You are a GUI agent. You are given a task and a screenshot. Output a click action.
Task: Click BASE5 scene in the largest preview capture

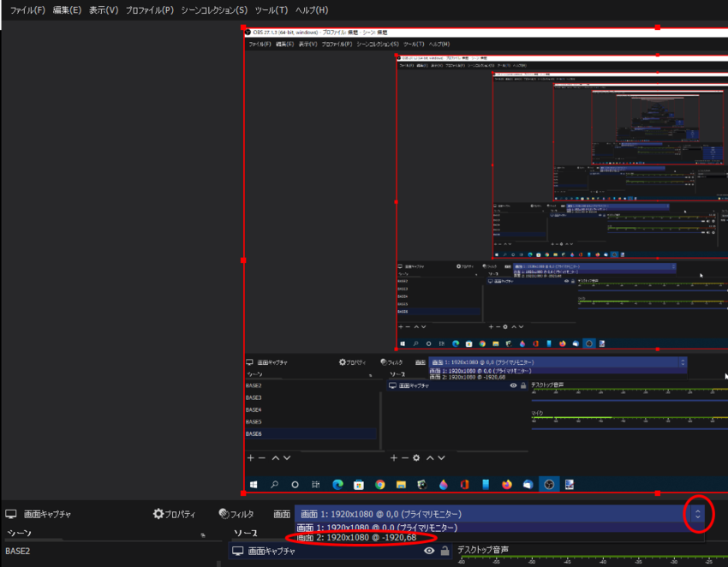tap(254, 421)
